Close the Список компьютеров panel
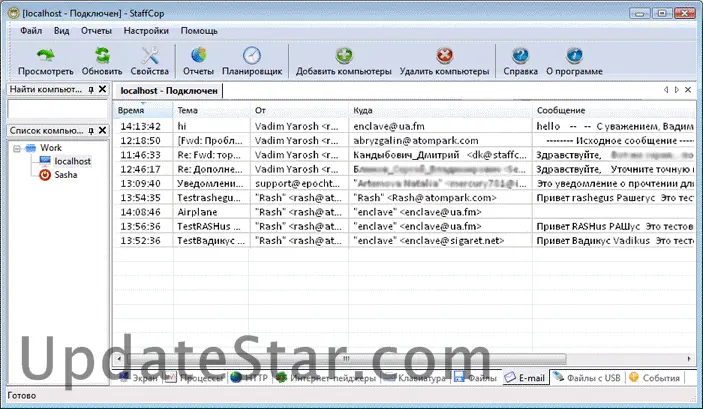The image size is (703, 409). tap(102, 131)
